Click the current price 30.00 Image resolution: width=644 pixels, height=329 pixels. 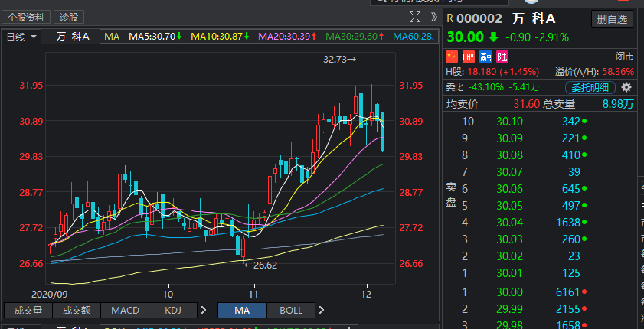(x=466, y=37)
